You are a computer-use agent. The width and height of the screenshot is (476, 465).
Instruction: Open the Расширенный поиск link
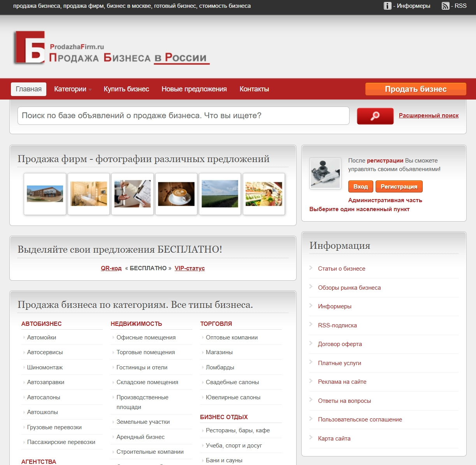(429, 115)
